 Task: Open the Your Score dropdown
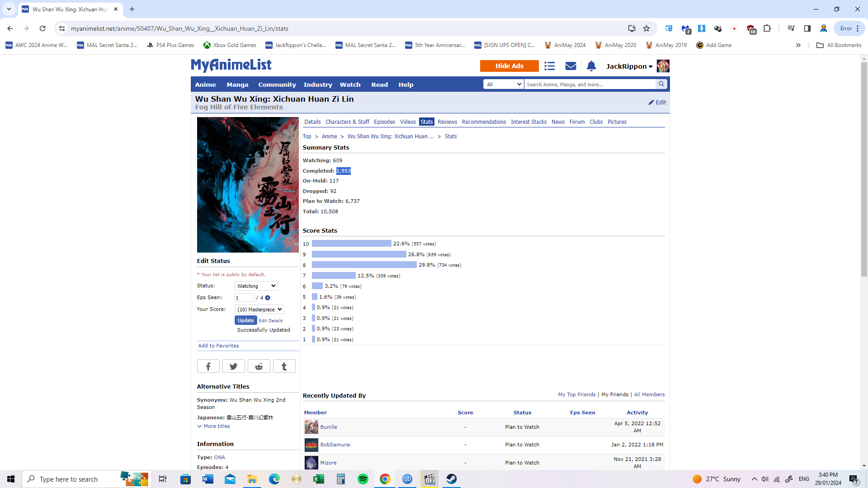[x=259, y=310]
